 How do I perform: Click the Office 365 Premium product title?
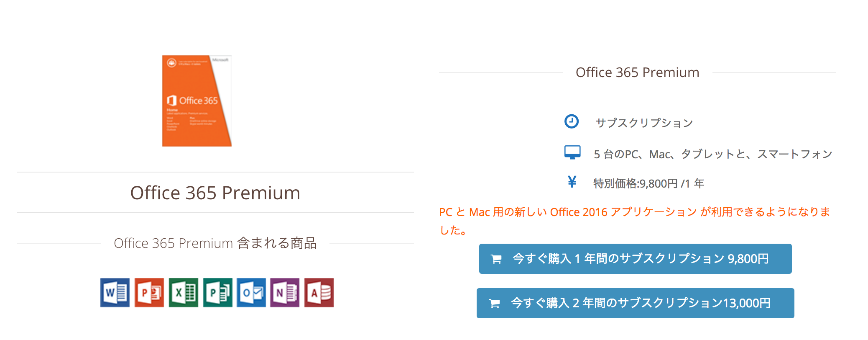216,193
